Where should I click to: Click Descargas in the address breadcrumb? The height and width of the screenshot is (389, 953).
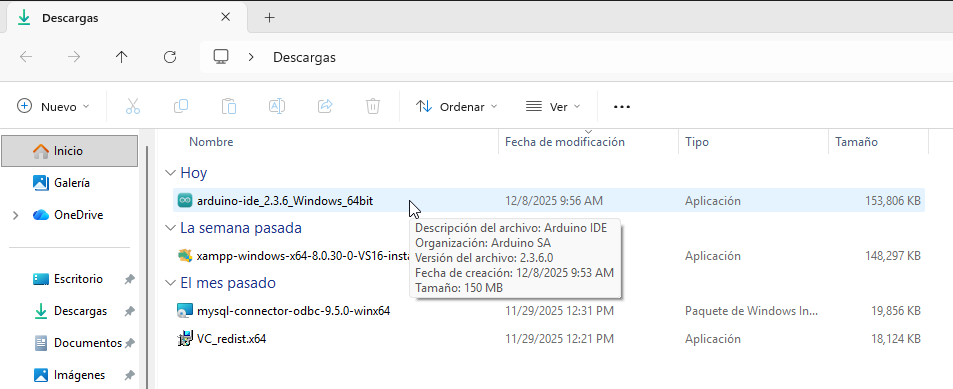(304, 58)
